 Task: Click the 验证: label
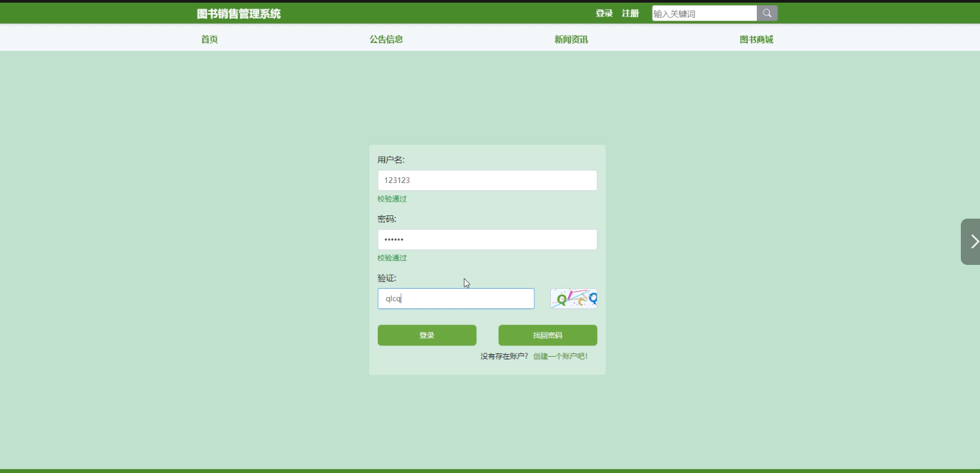click(x=386, y=277)
